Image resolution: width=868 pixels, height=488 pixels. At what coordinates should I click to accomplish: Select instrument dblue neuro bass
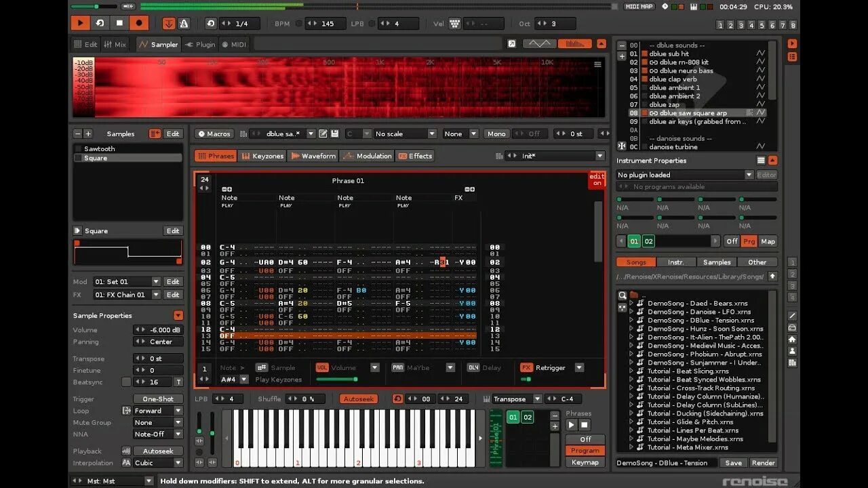pos(686,70)
